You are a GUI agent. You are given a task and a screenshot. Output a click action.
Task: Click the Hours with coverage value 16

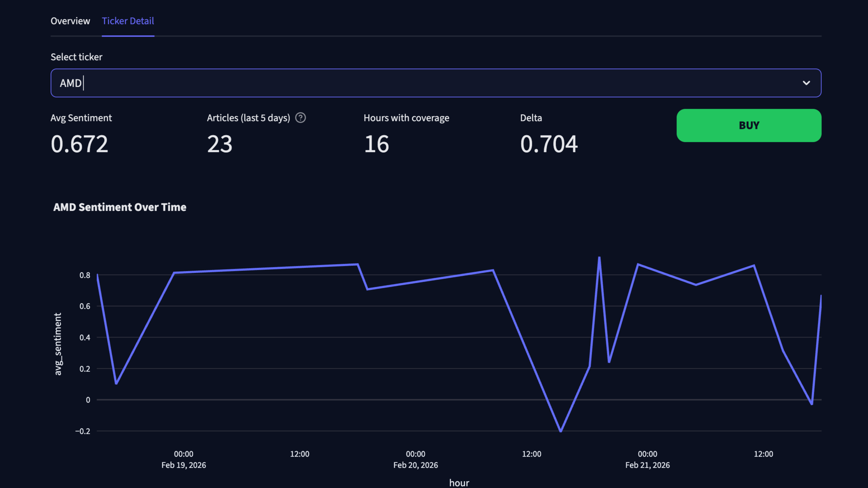point(377,144)
